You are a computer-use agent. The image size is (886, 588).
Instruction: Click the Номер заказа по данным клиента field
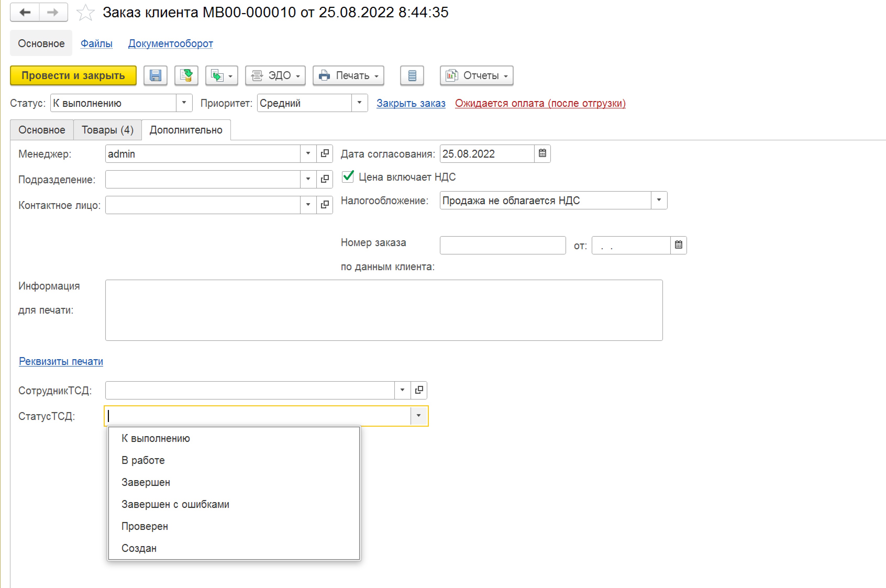click(503, 245)
